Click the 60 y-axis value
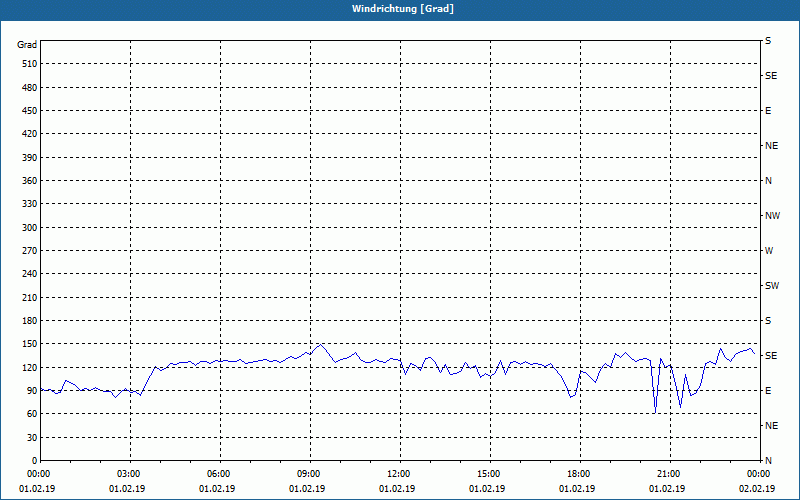 (32, 413)
